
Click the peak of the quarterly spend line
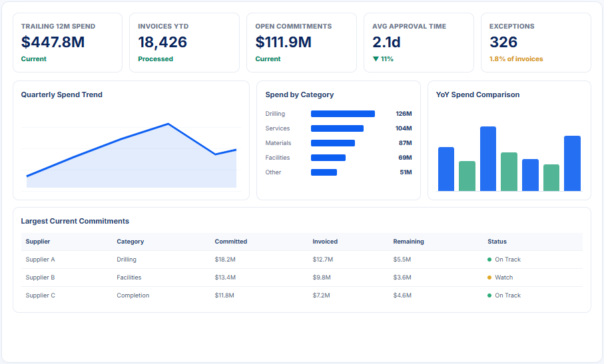168,124
